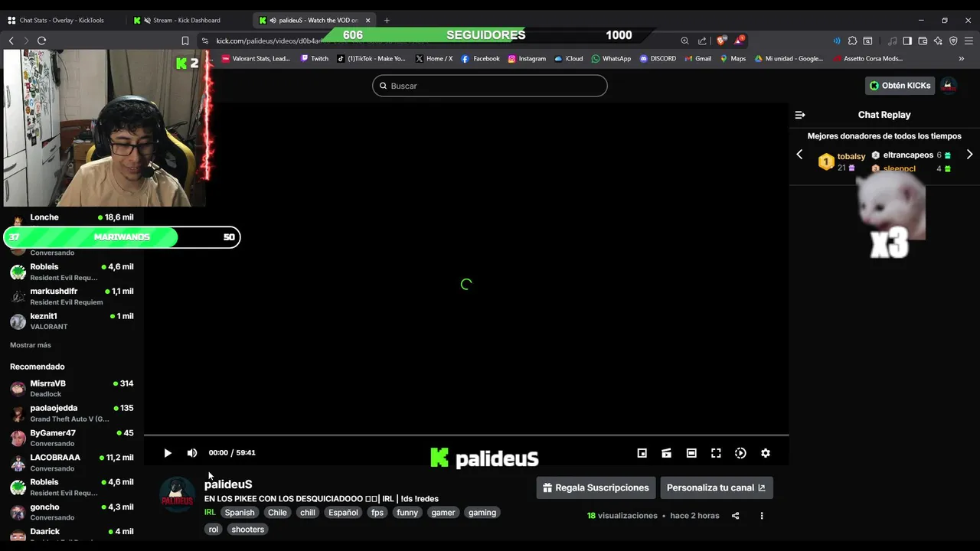Expand hidden bookmarks chevron
This screenshot has height=551, width=980.
962,58
